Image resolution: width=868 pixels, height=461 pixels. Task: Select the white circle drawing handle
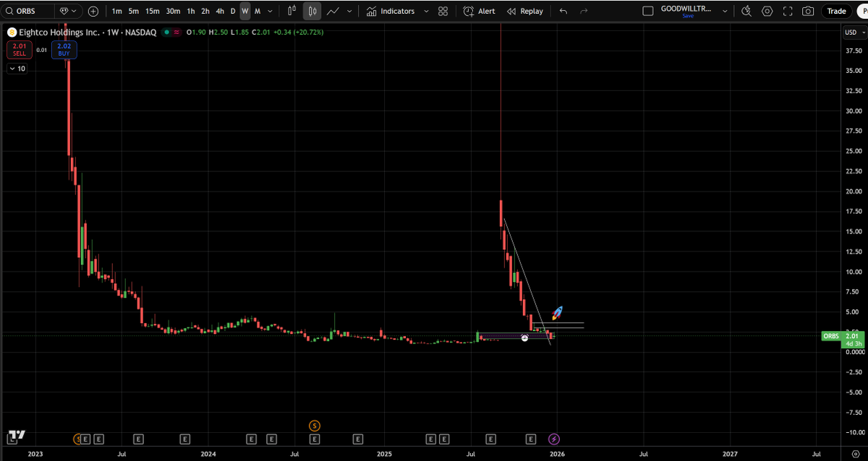(524, 338)
